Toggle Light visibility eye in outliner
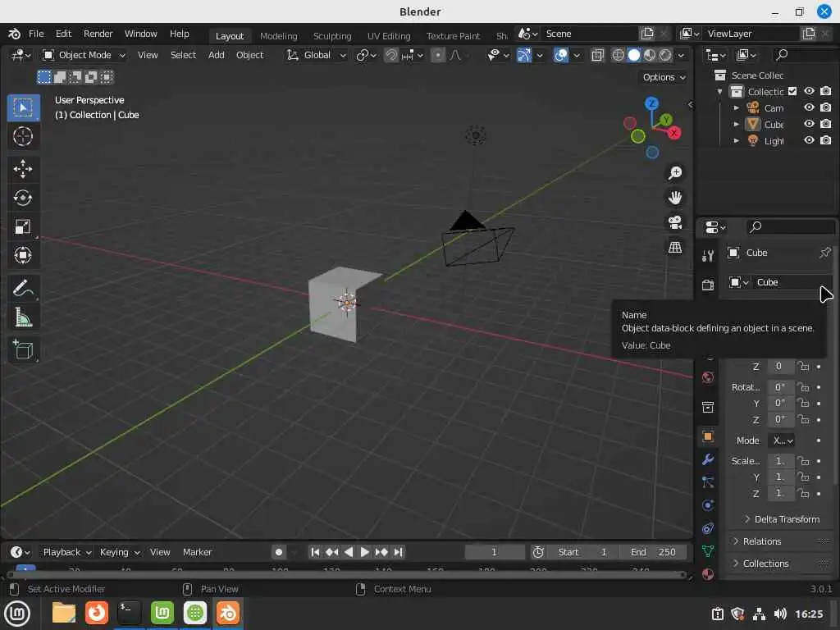 point(809,140)
